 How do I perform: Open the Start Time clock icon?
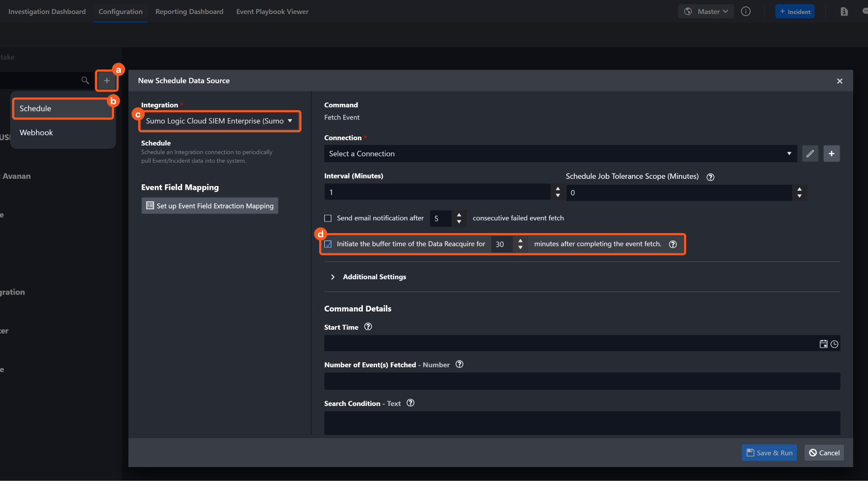coord(835,344)
